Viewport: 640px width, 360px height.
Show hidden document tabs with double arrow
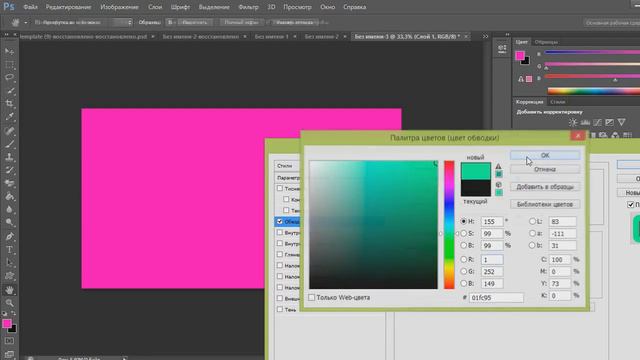click(485, 36)
